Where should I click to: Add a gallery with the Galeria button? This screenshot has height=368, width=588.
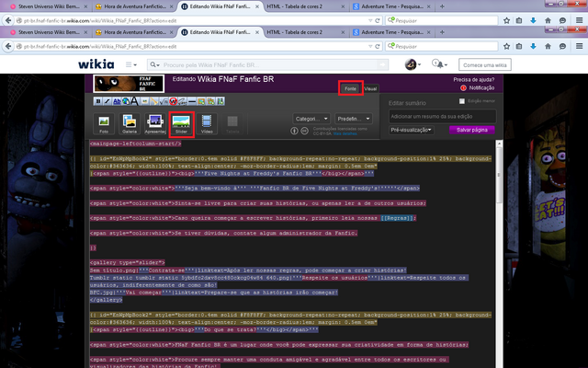tap(130, 124)
